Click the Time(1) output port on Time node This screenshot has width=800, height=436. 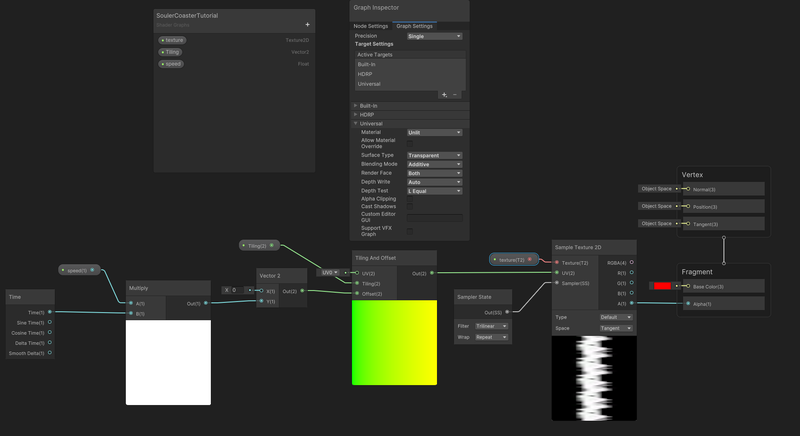coord(49,312)
